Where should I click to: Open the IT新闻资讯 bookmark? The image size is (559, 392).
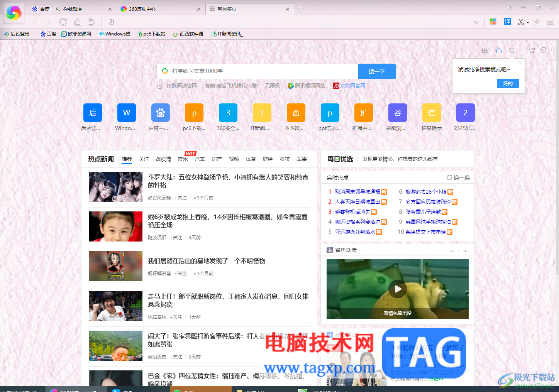point(227,34)
